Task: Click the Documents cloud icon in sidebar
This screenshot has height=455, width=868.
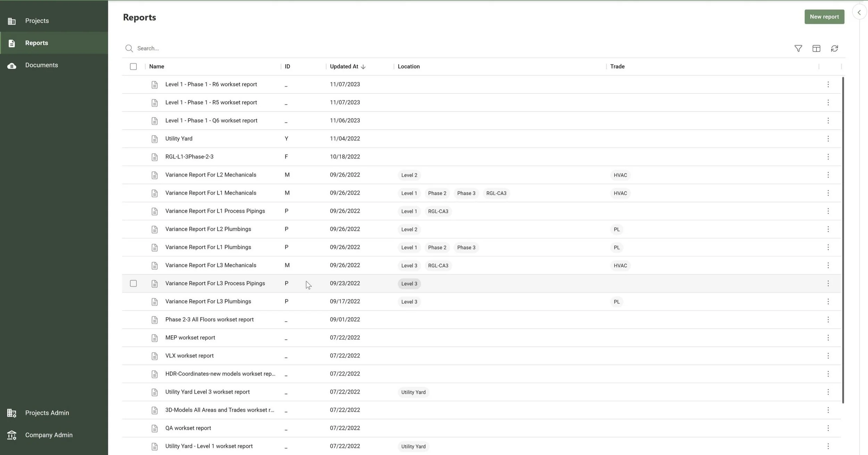Action: [x=12, y=66]
